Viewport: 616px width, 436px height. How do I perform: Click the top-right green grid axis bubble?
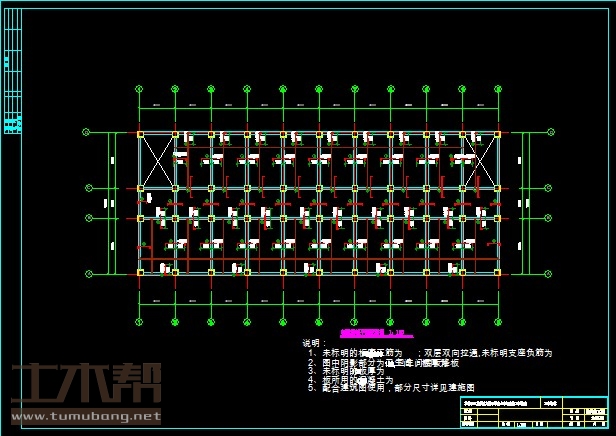click(x=498, y=89)
